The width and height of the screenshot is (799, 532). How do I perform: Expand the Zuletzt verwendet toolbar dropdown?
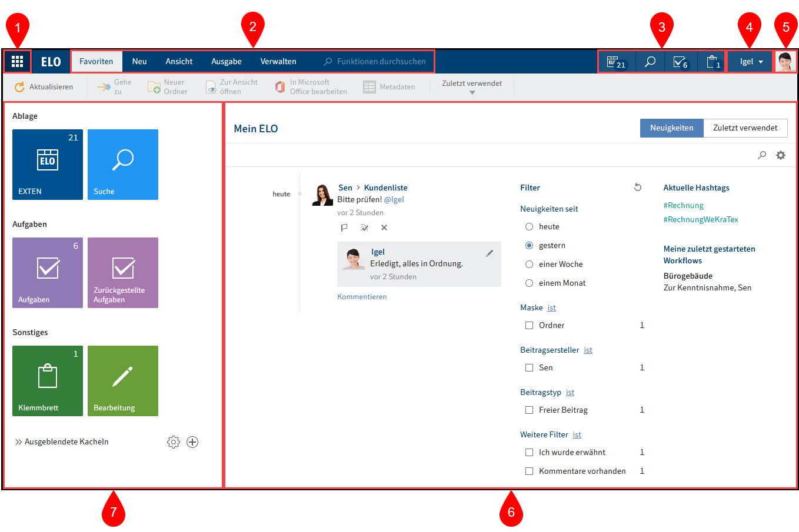coord(472,87)
